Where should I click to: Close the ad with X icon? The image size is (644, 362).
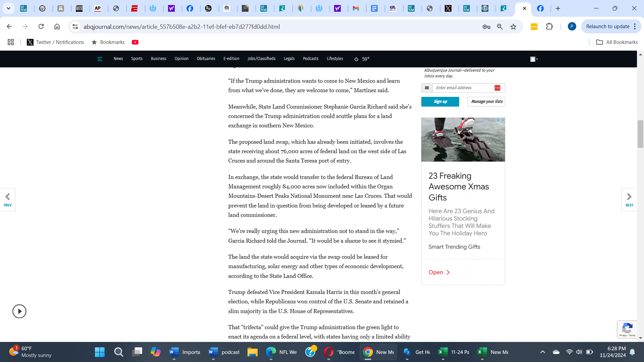pos(503,120)
